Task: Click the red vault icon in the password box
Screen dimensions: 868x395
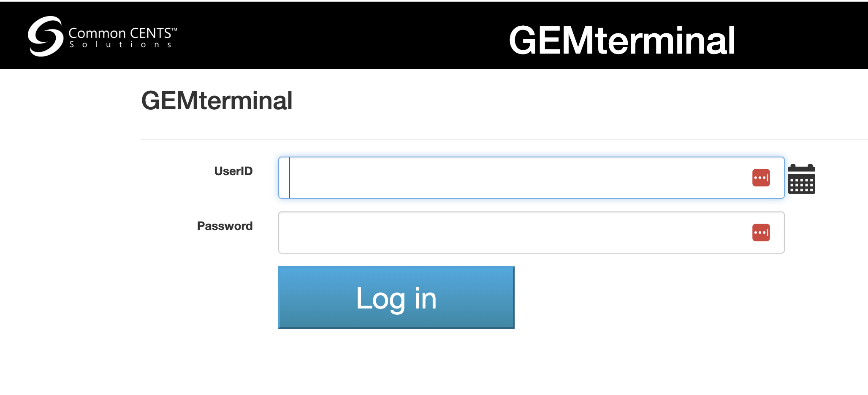Action: pyautogui.click(x=761, y=233)
